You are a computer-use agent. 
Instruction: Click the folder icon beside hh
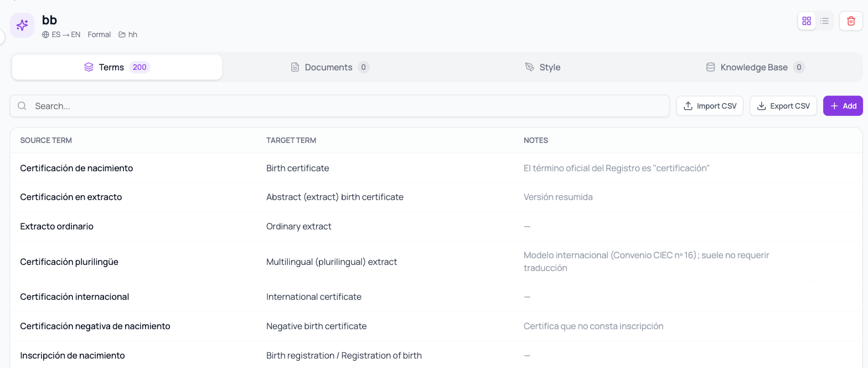(122, 34)
